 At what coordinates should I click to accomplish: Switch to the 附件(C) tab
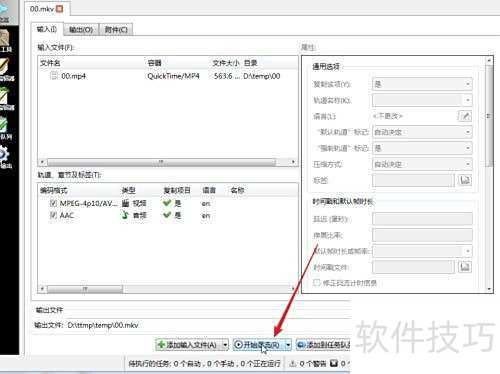pos(116,30)
